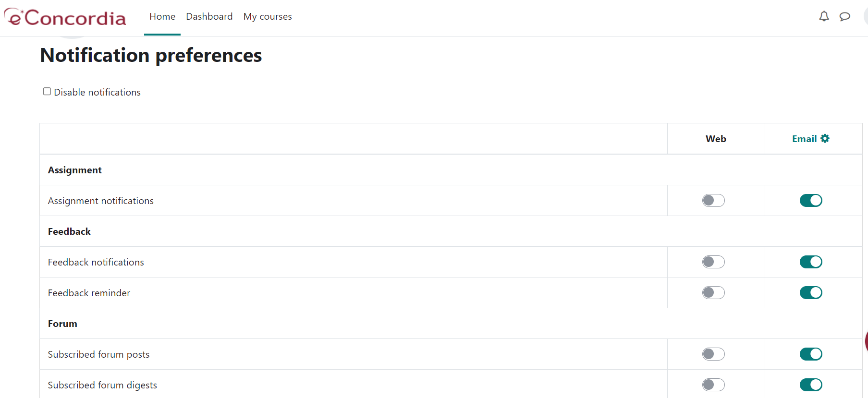Open the Dashboard tab
The image size is (868, 398).
pyautogui.click(x=209, y=17)
